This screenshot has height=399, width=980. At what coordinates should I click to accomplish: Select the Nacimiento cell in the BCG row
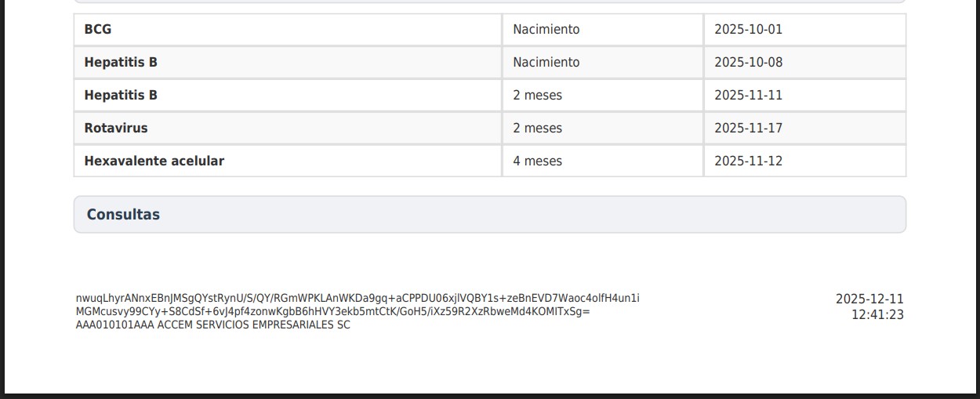pos(546,30)
